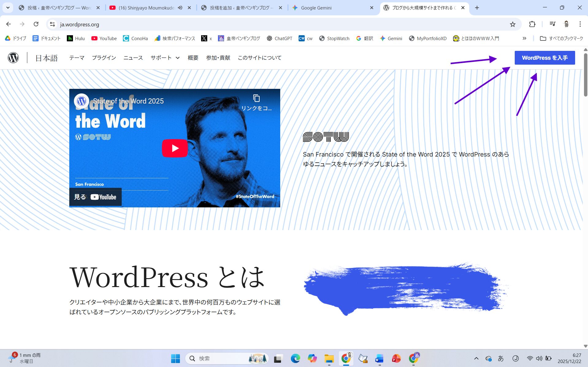This screenshot has height=367, width=588.
Task: Show more hidden bookmarks chevron
Action: [525, 38]
